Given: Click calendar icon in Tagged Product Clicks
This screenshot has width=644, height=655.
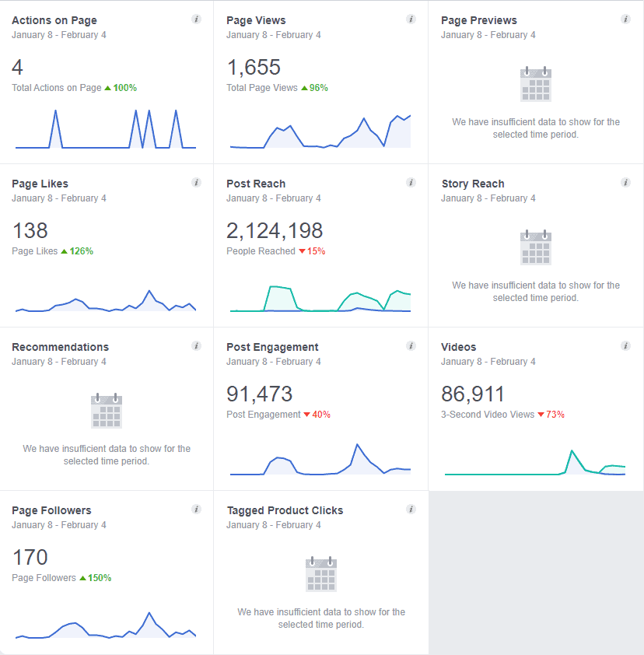Looking at the screenshot, I should 321,574.
